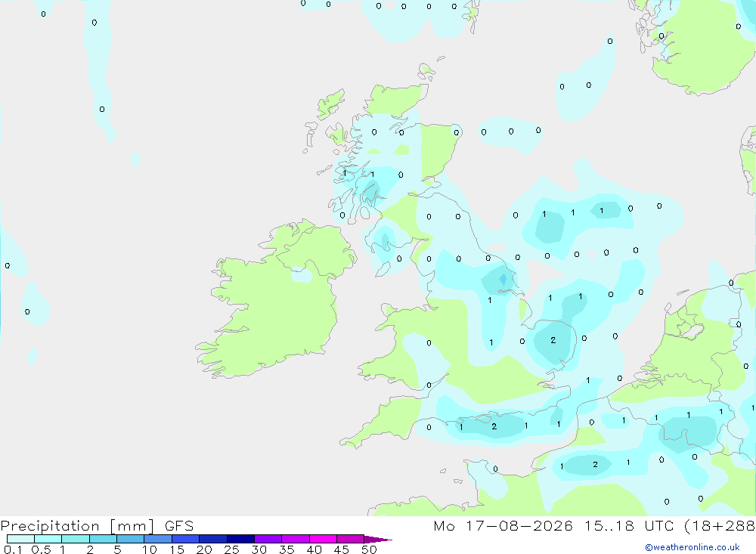Click the 'Mo 17-08-2026' date text
Viewport: 756px width, 554px height.
click(503, 525)
